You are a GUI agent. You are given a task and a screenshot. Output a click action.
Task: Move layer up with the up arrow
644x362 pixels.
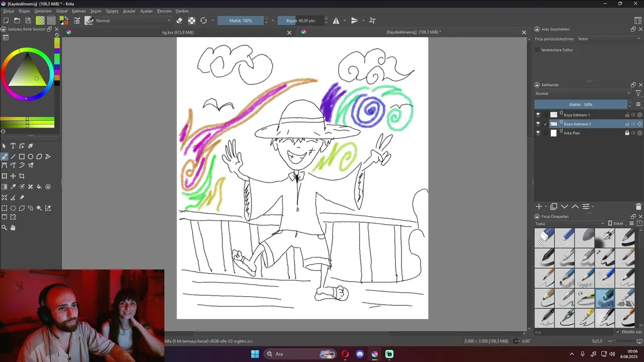[575, 207]
